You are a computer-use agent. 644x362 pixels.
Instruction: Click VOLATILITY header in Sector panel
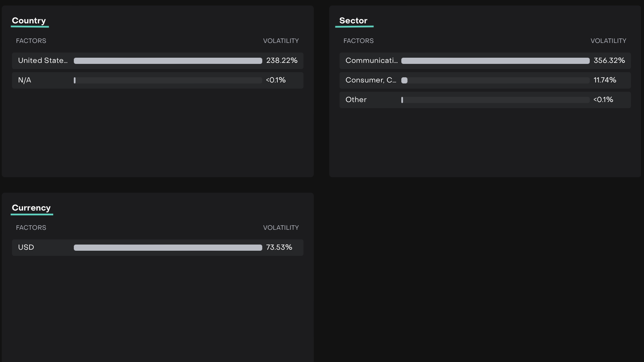click(608, 41)
